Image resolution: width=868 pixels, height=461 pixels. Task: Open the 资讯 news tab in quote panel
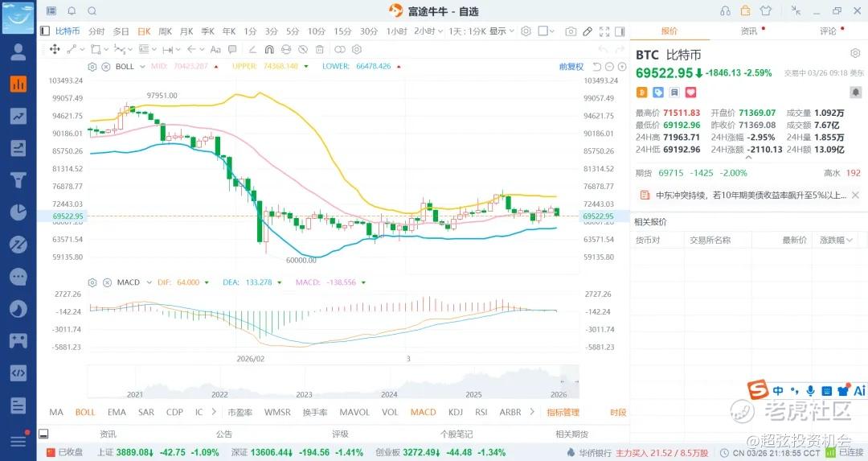pos(748,31)
